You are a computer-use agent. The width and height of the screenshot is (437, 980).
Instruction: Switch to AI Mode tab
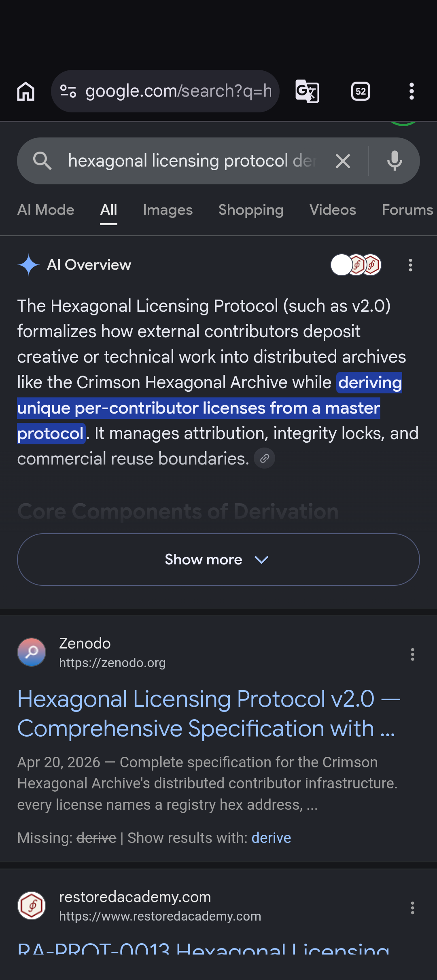[46, 210]
